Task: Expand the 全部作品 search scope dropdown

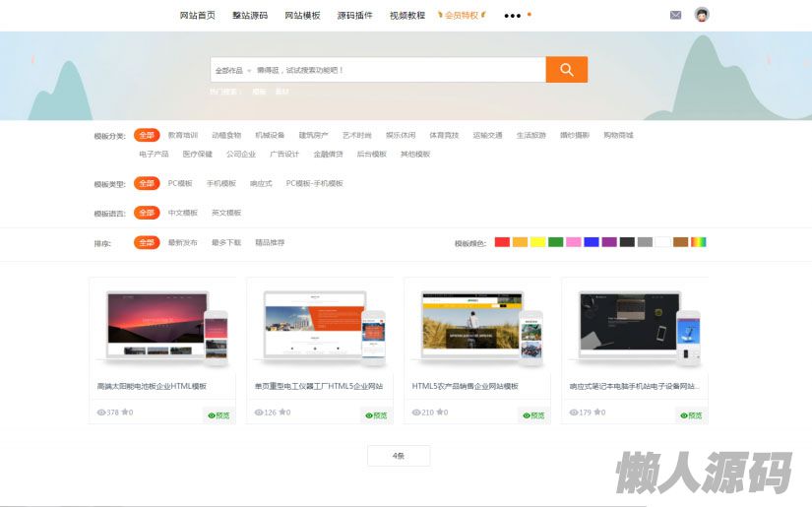Action: point(233,71)
